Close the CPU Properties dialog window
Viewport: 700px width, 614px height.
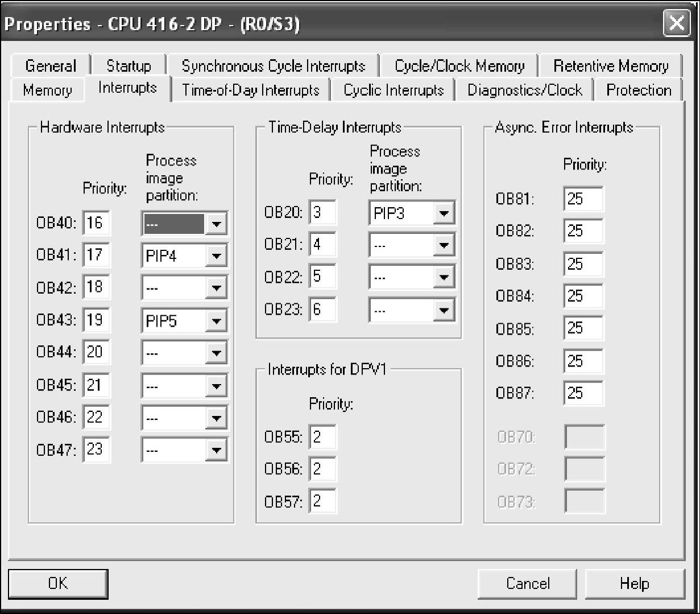click(x=676, y=23)
